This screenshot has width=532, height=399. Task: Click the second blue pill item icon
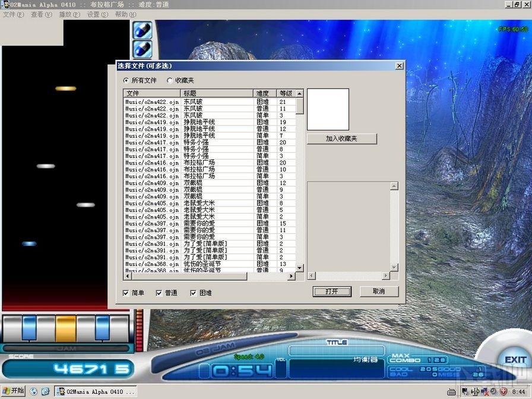142,49
